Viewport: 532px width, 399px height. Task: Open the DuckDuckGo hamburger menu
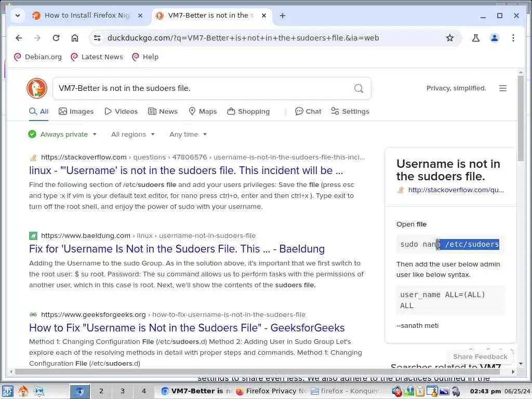tap(503, 88)
